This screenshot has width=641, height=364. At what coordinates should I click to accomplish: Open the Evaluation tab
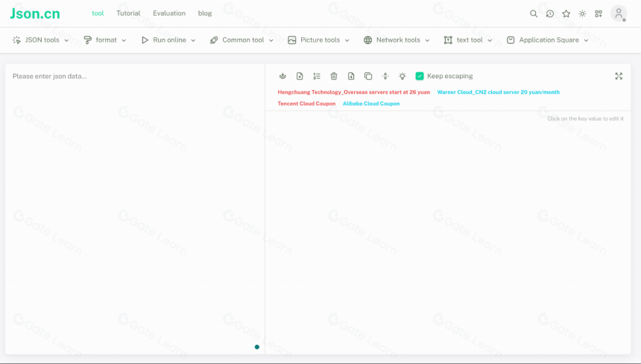tap(169, 13)
